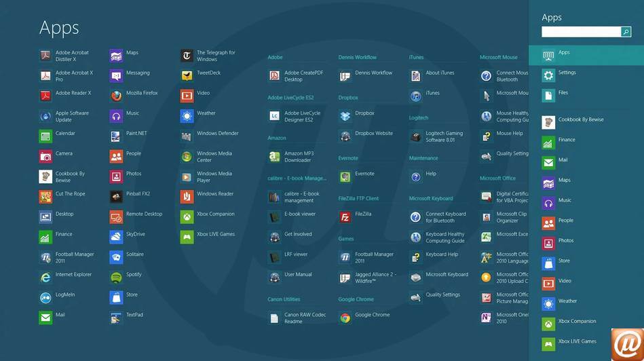Open calibre Get Involved entry
Image resolution: width=644 pixels, height=361 pixels.
[290, 237]
